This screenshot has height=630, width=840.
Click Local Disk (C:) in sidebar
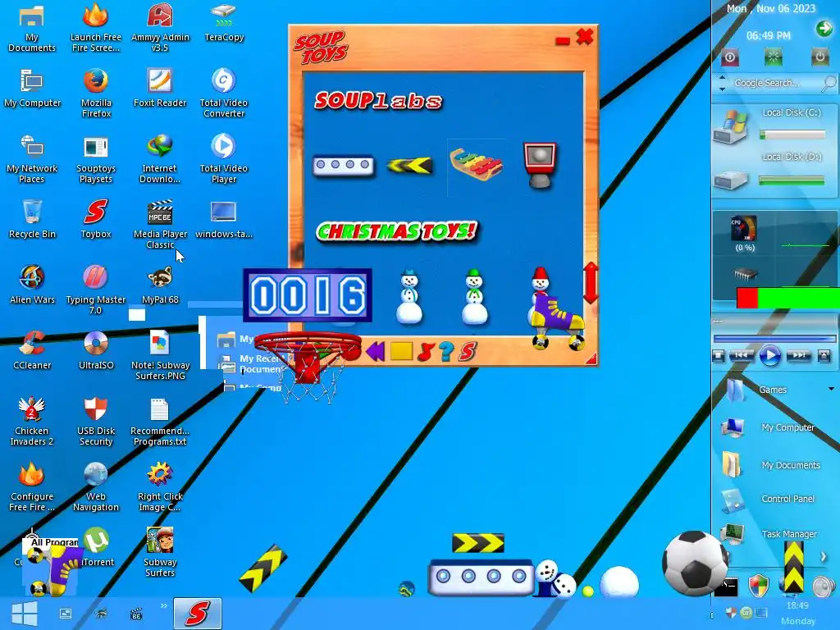click(774, 126)
